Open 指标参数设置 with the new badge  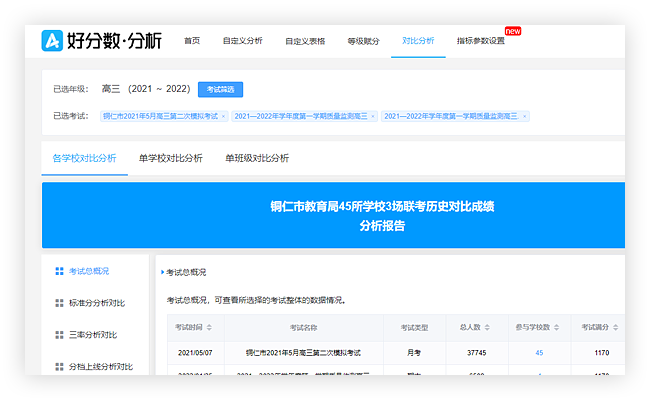click(480, 41)
